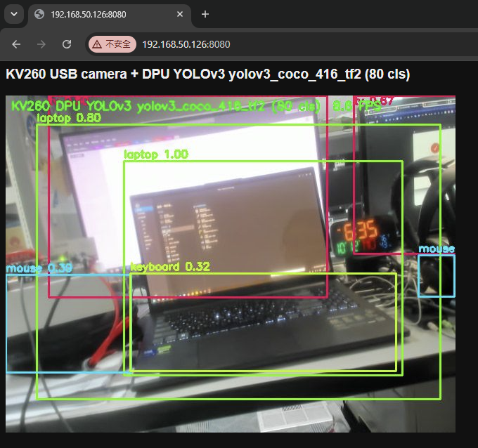Click the YOLOv3 camera stream image
This screenshot has width=478, height=448.
click(x=231, y=264)
